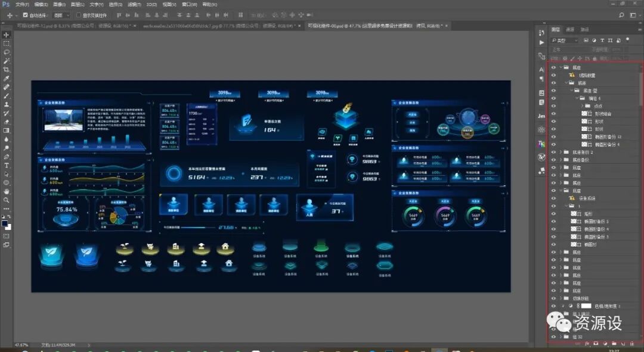This screenshot has width=644, height=352.
Task: Open the Jm plugin panel icon
Action: click(x=541, y=116)
